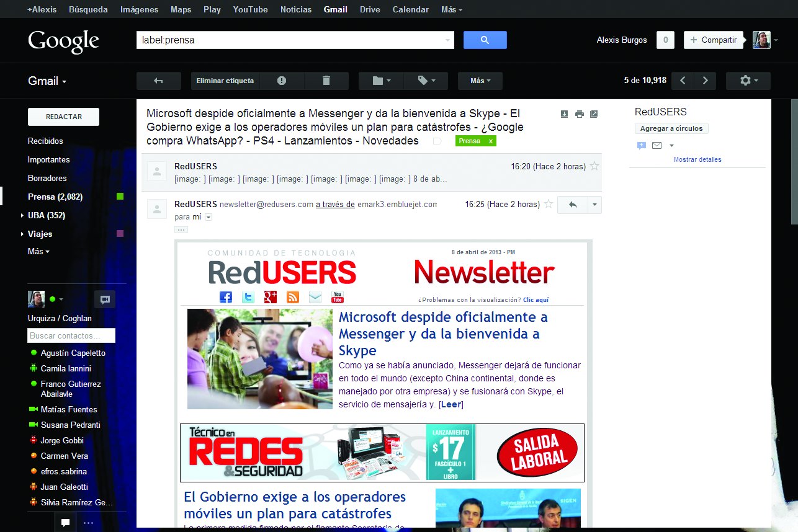798x532 pixels.
Task: Click the Leer link in Messenger article
Action: 451,405
